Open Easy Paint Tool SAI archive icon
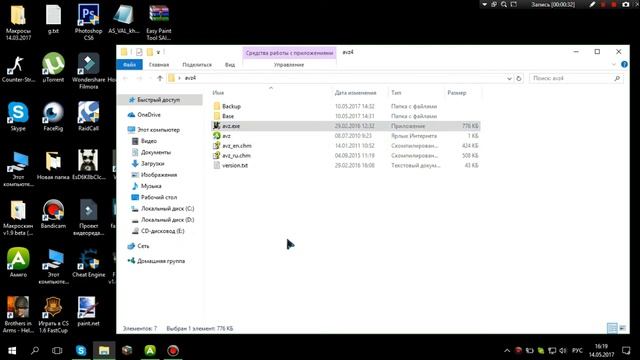The width and height of the screenshot is (640, 360). (158, 21)
